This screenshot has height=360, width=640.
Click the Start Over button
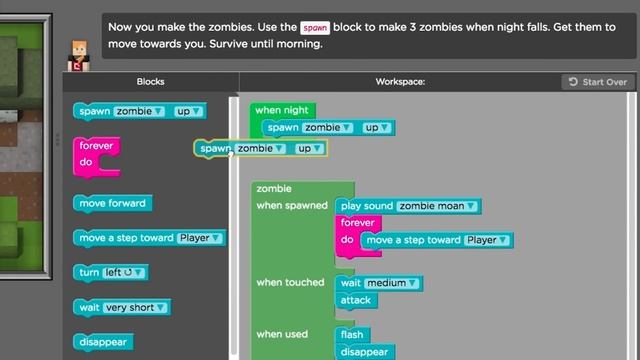(598, 82)
